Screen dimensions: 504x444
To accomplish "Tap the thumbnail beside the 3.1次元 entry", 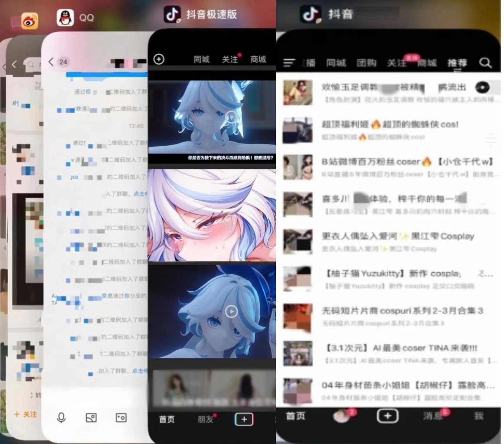I will point(298,353).
